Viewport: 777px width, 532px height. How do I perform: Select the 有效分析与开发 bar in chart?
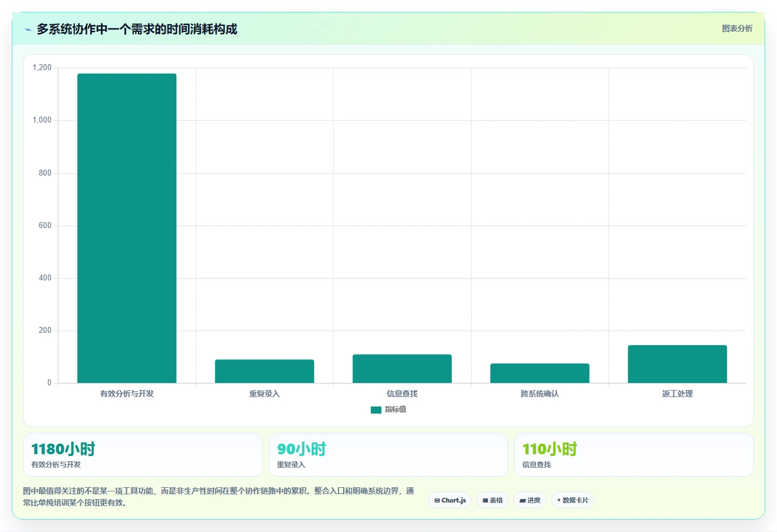(x=127, y=228)
